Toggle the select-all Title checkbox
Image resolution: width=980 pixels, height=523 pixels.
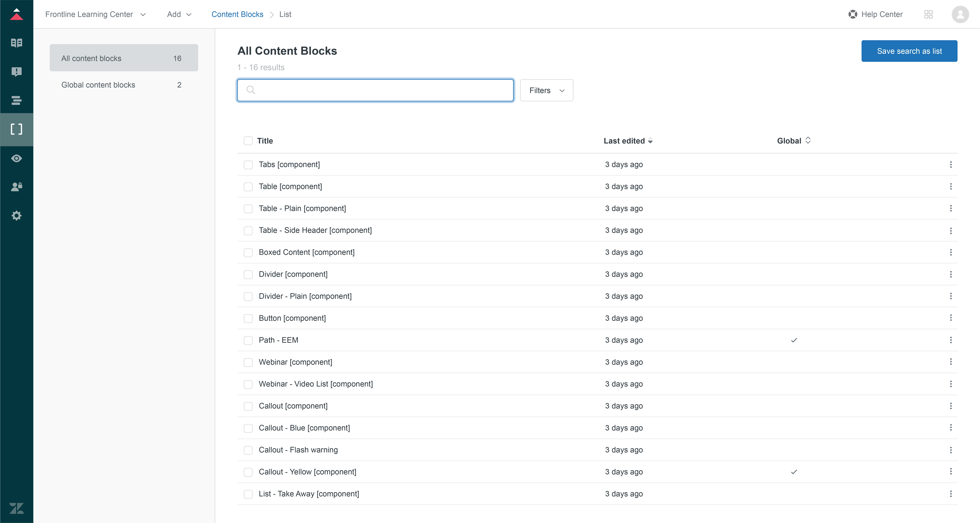pyautogui.click(x=248, y=141)
